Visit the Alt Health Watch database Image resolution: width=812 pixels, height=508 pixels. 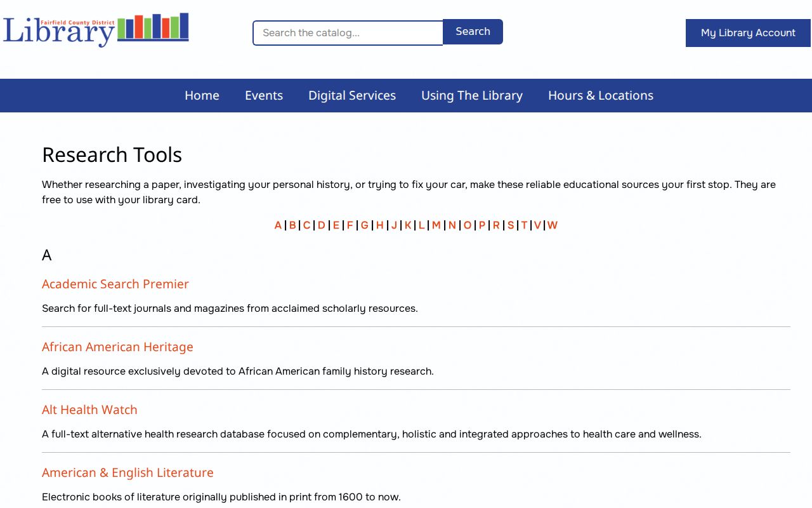(89, 410)
